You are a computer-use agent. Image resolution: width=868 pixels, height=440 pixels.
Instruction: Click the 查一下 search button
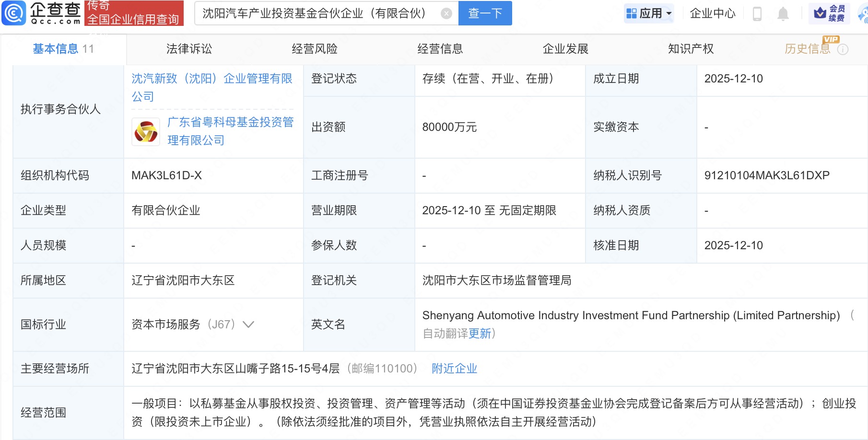[x=484, y=13]
